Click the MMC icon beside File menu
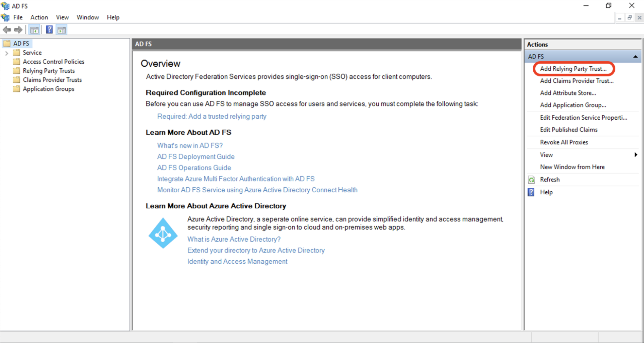This screenshot has width=644, height=343. tap(5, 17)
